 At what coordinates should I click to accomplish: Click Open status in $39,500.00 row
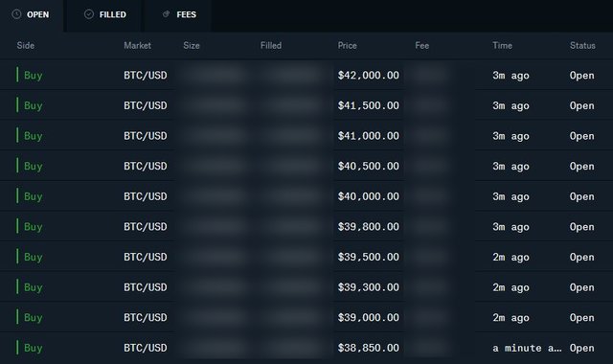(x=581, y=257)
